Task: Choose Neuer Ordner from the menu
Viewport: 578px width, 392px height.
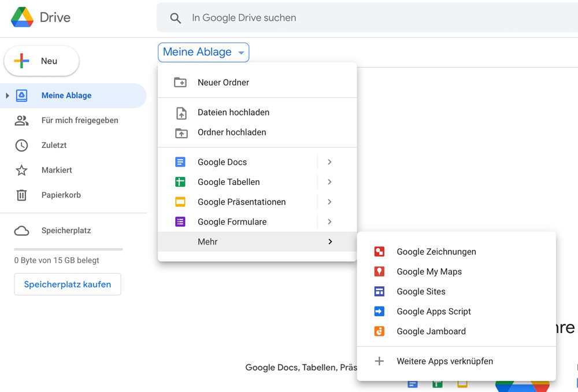Action: point(257,82)
